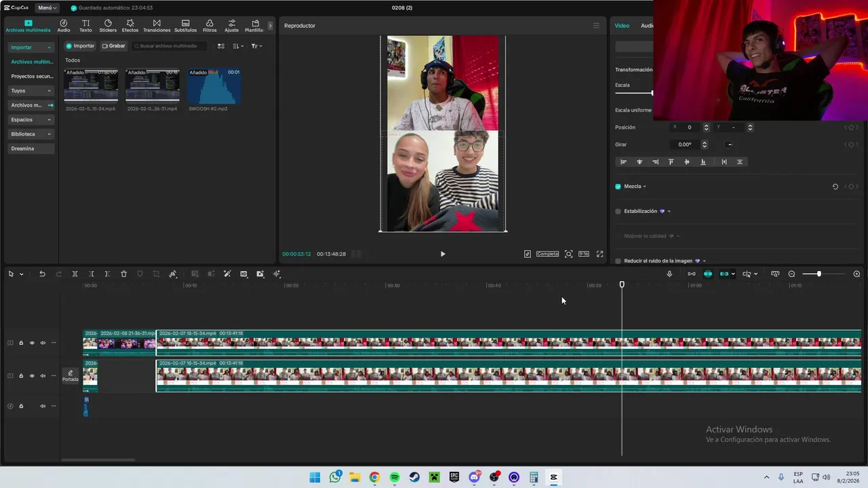Expand the Tuyos sidebar section
This screenshot has height=488, width=868.
31,90
